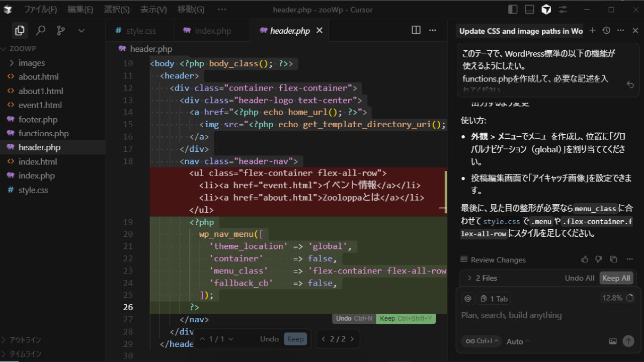
Task: Open the ファイル(F) menu
Action: point(41,10)
